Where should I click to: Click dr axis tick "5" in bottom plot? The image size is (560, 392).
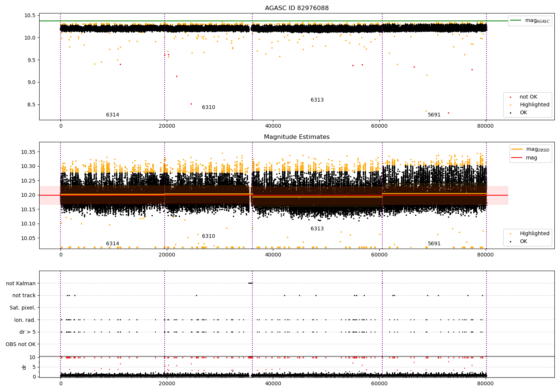tap(34, 367)
